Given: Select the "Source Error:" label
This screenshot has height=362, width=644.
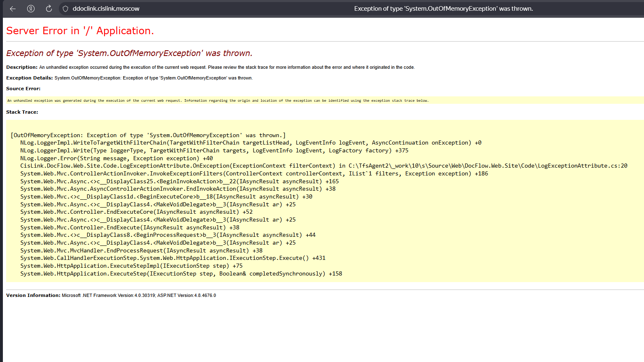Looking at the screenshot, I should 23,89.
